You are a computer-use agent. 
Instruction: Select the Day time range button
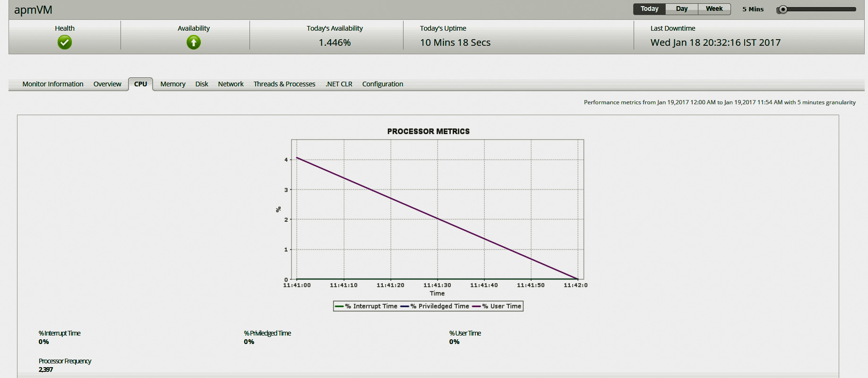click(682, 9)
